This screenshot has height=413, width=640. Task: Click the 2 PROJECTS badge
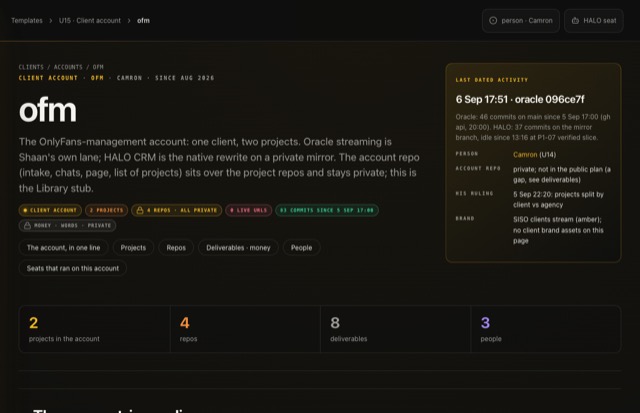coord(107,210)
